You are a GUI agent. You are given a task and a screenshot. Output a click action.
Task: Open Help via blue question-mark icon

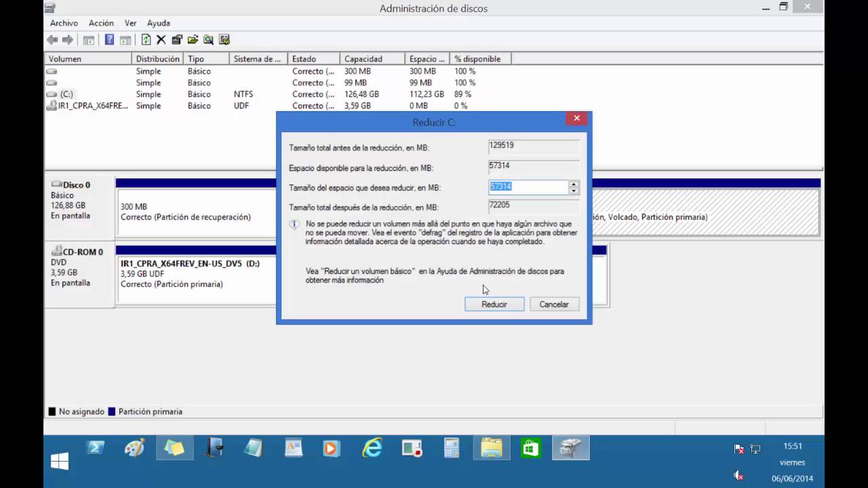click(109, 40)
